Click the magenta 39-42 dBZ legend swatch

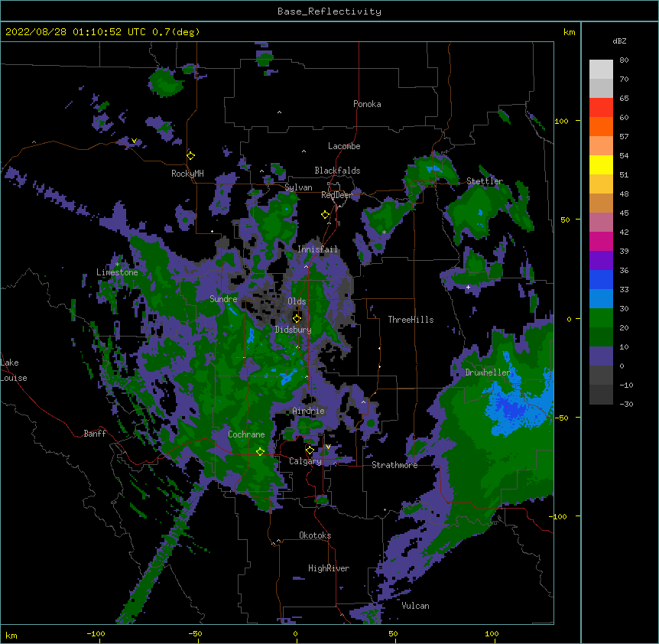coord(601,241)
